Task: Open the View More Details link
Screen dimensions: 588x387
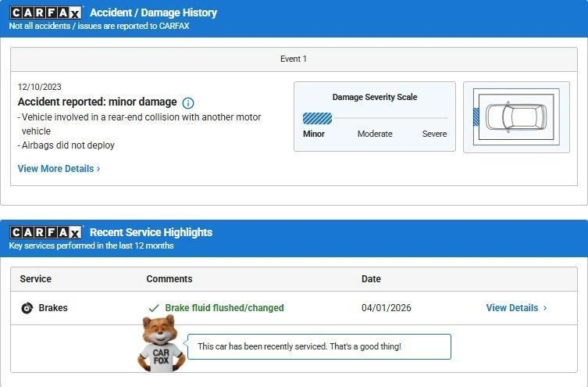Action: point(55,169)
